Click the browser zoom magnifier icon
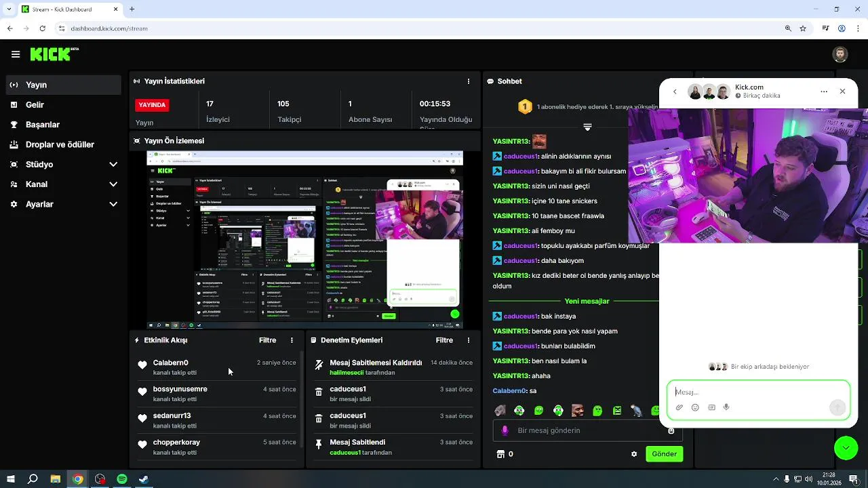This screenshot has width=868, height=488. pyautogui.click(x=788, y=28)
